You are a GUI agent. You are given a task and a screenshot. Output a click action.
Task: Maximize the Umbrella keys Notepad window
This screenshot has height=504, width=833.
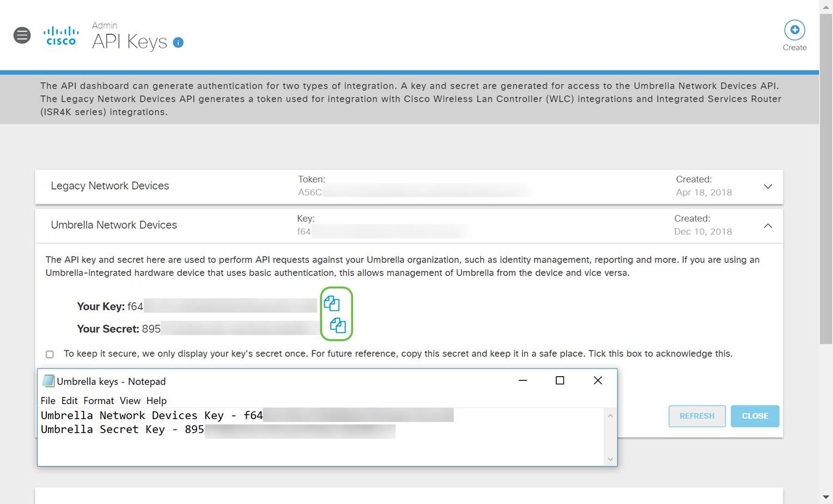[x=560, y=380]
